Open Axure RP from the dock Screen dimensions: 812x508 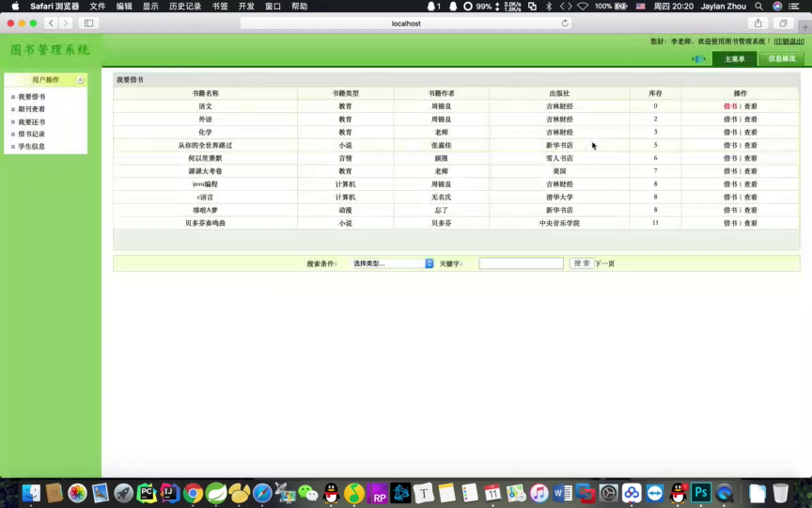pyautogui.click(x=378, y=493)
